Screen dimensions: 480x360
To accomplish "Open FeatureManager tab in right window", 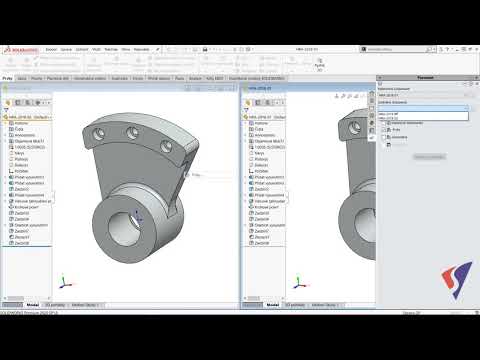I will click(248, 103).
